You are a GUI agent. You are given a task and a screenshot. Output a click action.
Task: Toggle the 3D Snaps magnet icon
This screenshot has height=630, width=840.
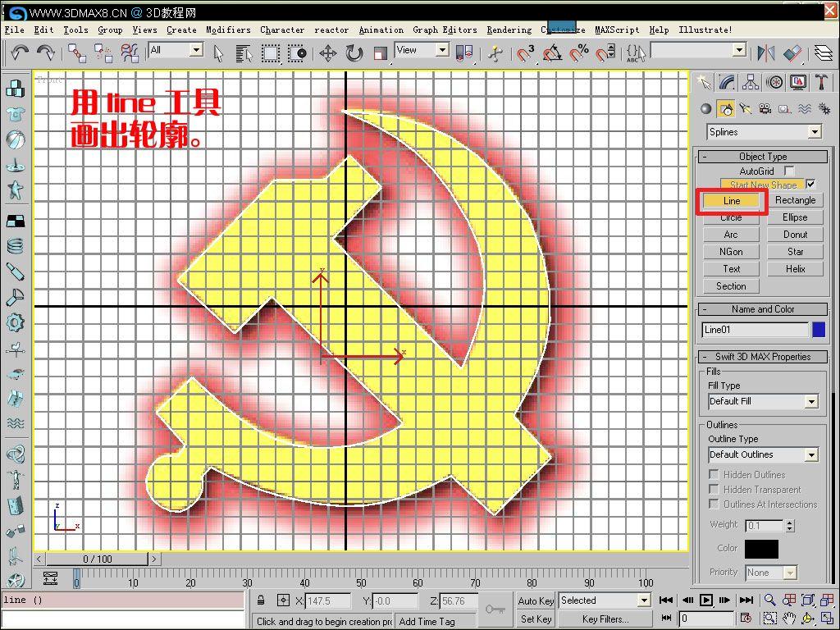pyautogui.click(x=526, y=53)
